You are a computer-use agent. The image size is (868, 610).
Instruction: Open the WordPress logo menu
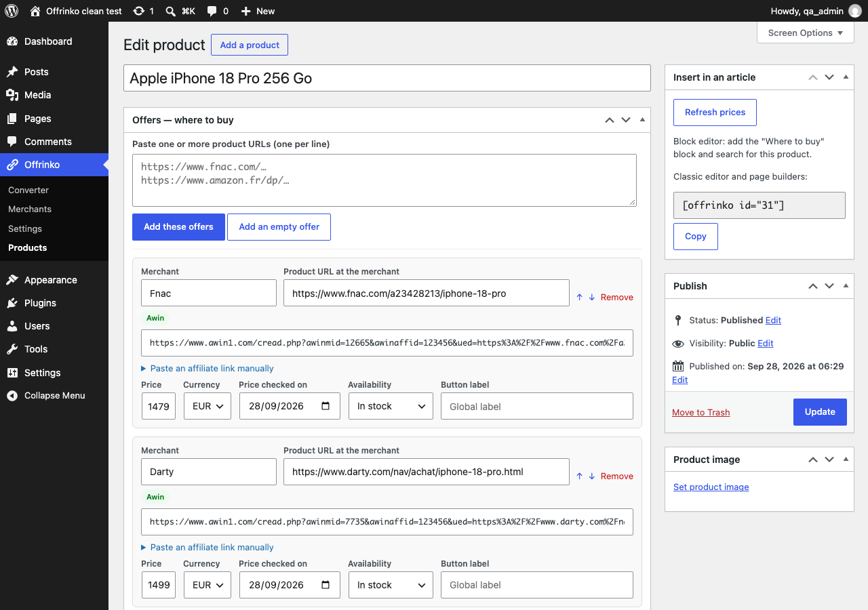(x=12, y=11)
